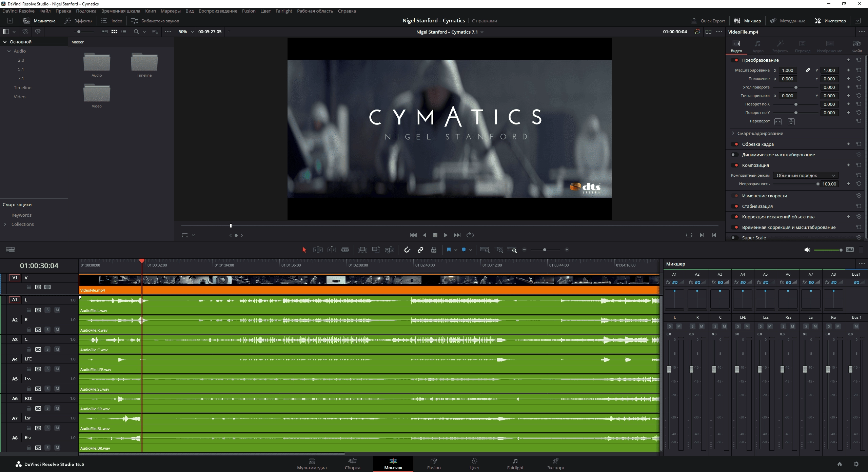Open media pool search

pyautogui.click(x=136, y=32)
